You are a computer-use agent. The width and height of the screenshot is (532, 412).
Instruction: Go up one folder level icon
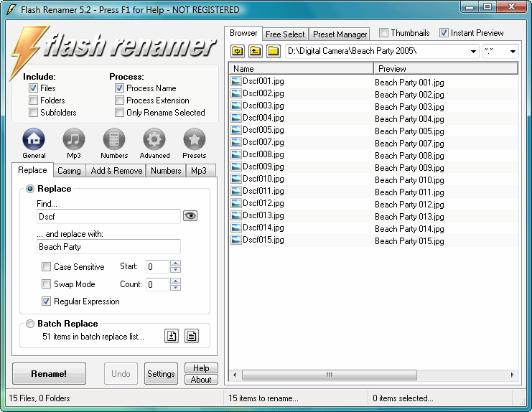point(255,51)
